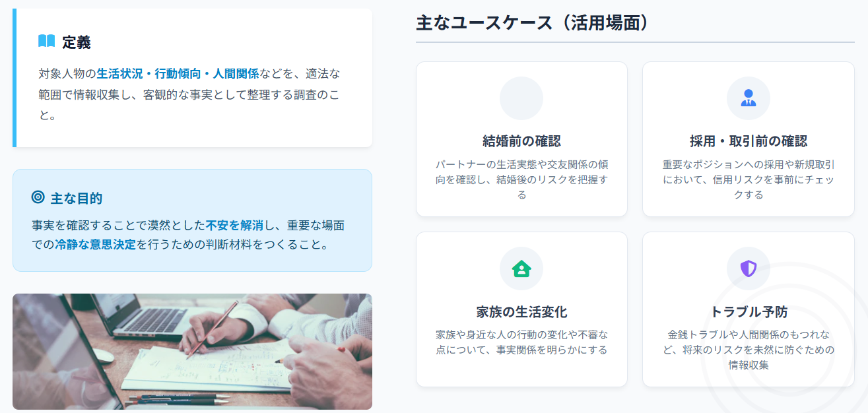The height and width of the screenshot is (413, 868).
Task: Click highlighted text 不安を解消
Action: (234, 226)
